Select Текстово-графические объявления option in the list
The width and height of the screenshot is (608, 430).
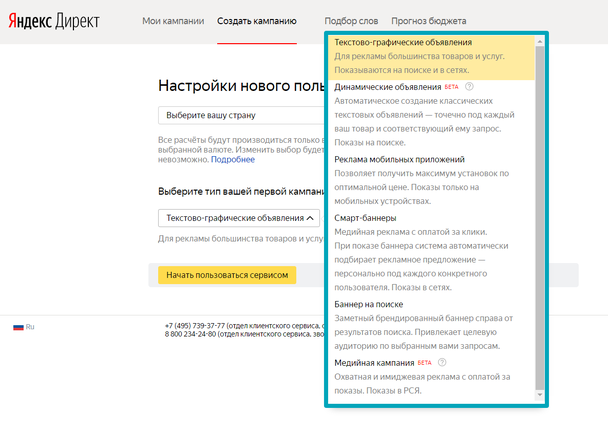click(x=431, y=56)
